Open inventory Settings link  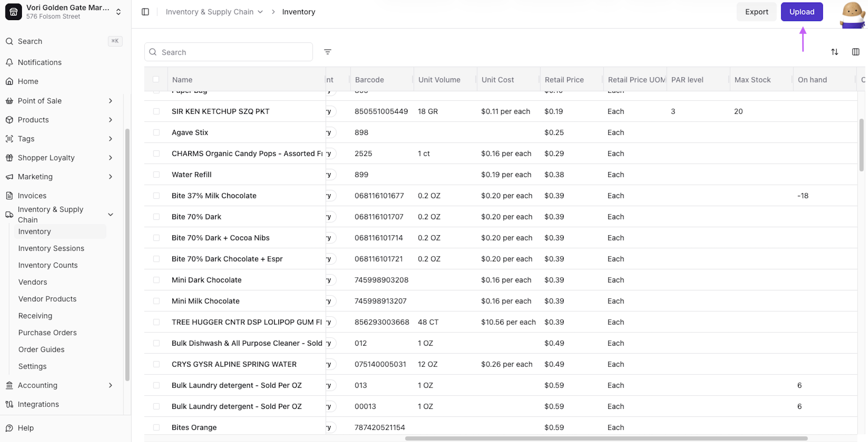point(32,366)
